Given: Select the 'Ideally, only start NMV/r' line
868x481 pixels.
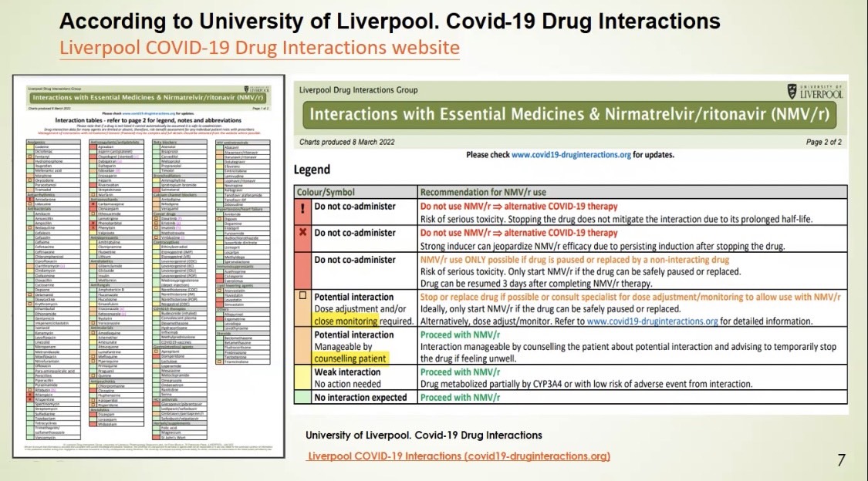Looking at the screenshot, I should [x=550, y=309].
